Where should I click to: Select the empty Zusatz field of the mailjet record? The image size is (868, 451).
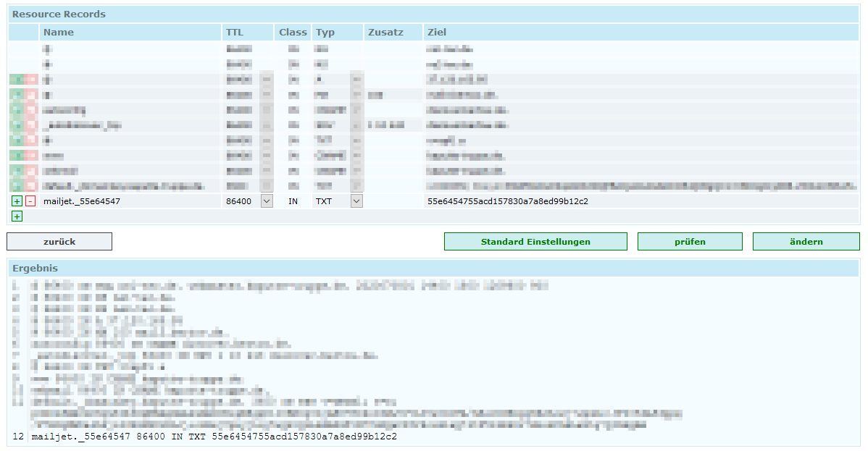pyautogui.click(x=393, y=201)
